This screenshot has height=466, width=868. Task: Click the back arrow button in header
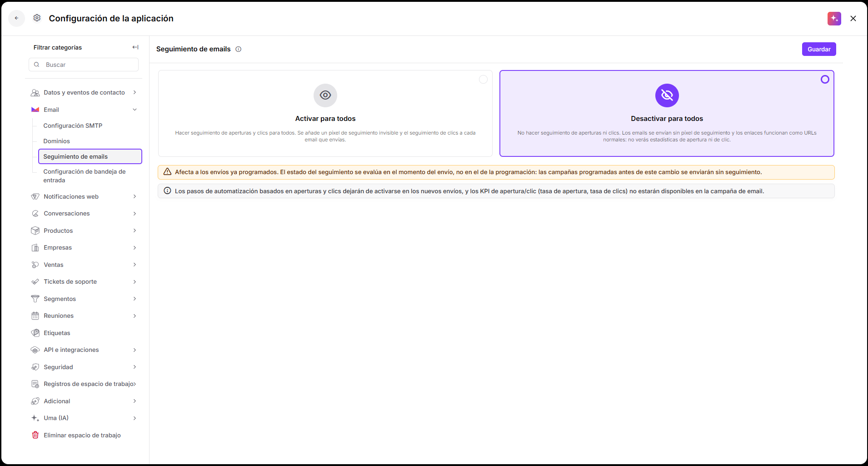coord(16,18)
